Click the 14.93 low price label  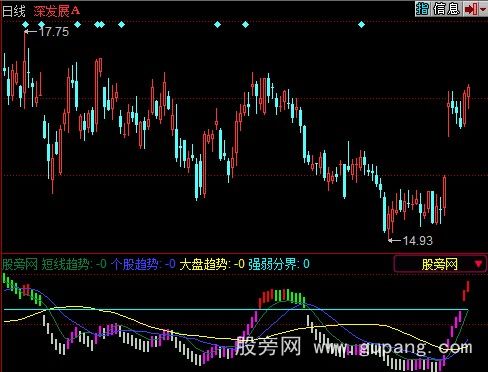pos(418,240)
